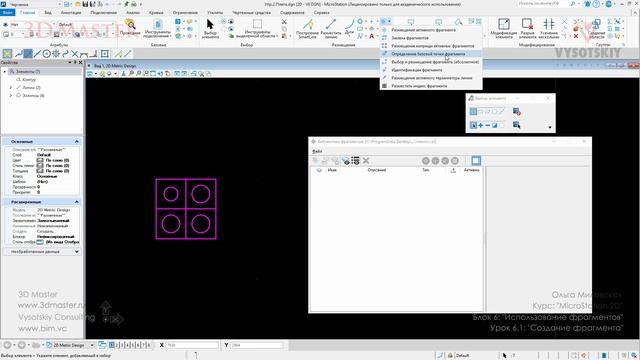Screen dimensions: 640x360
Task: Set selection mode to invert in Выбор элемента dialog
Action: tap(494, 125)
